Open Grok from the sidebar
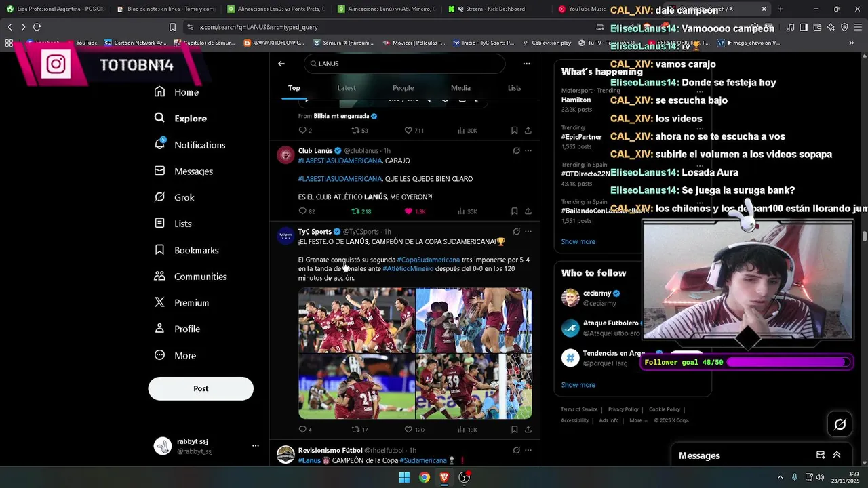Viewport: 868px width, 488px height. click(174, 197)
